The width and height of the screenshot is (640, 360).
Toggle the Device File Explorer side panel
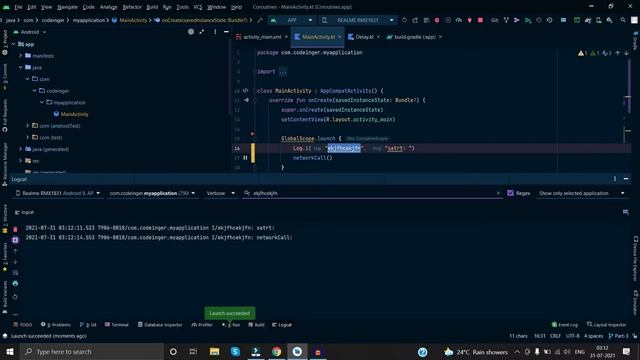(x=636, y=258)
